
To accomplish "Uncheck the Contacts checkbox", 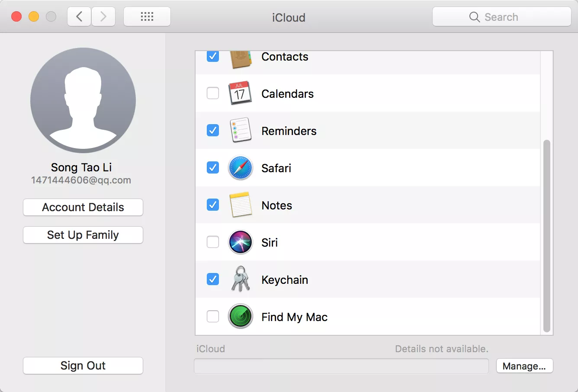I will tap(213, 56).
